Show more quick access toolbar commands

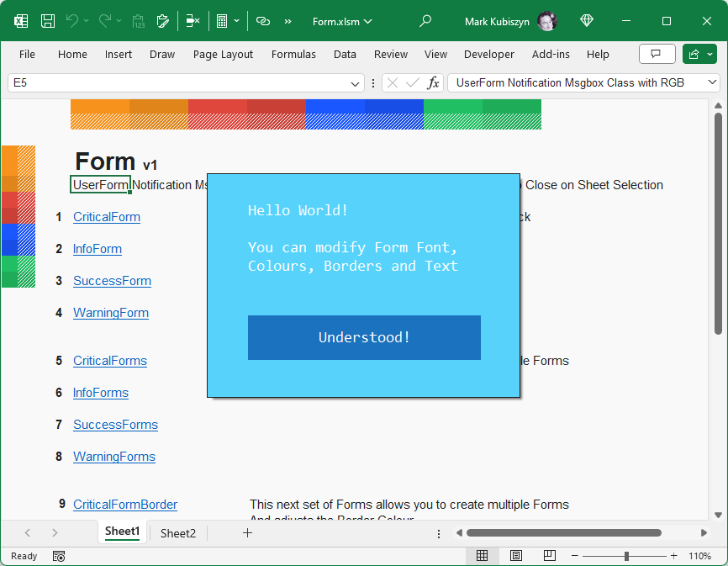pos(288,21)
